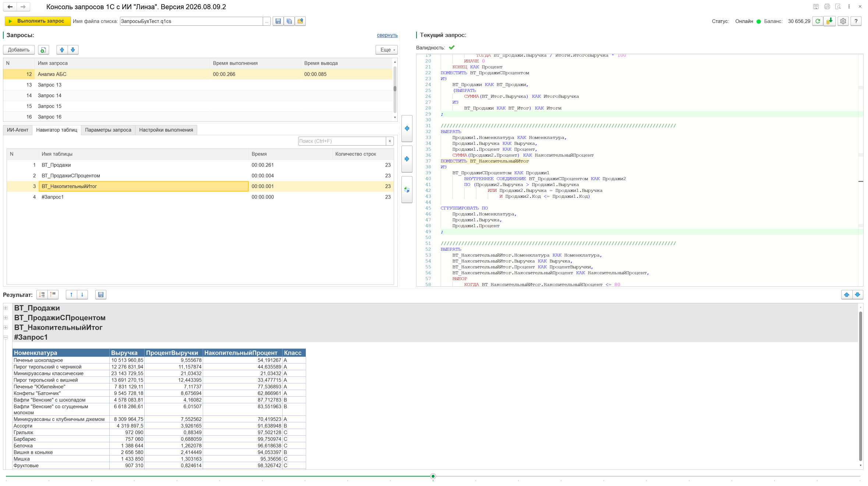Open the help question mark button
Image resolution: width=868 pixels, height=486 pixels.
pos(856,21)
